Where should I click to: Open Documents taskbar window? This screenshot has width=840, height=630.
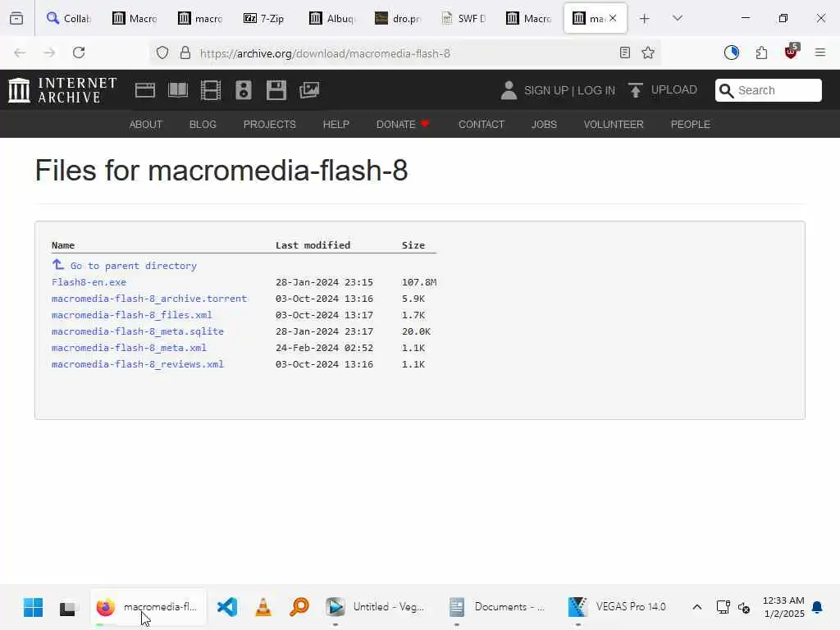[498, 607]
